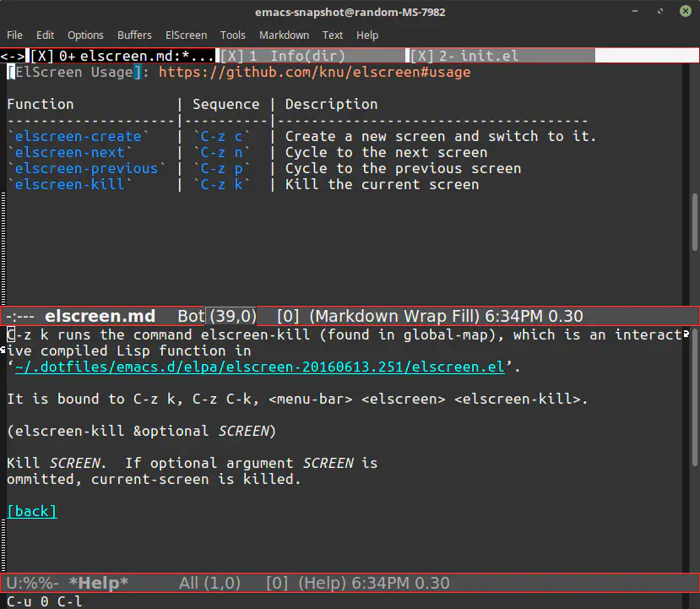The height and width of the screenshot is (609, 700).
Task: Click the <-> screen switch control
Action: point(13,57)
